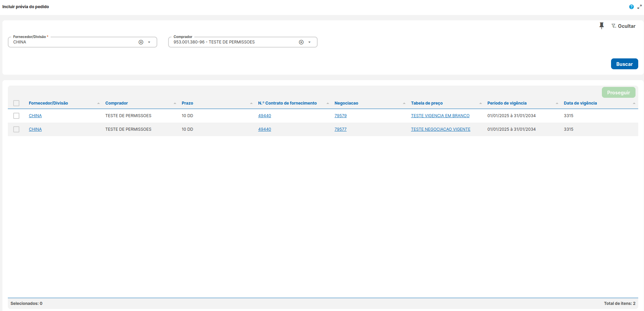The height and width of the screenshot is (311, 644).
Task: Click the Buscar button
Action: pyautogui.click(x=624, y=64)
